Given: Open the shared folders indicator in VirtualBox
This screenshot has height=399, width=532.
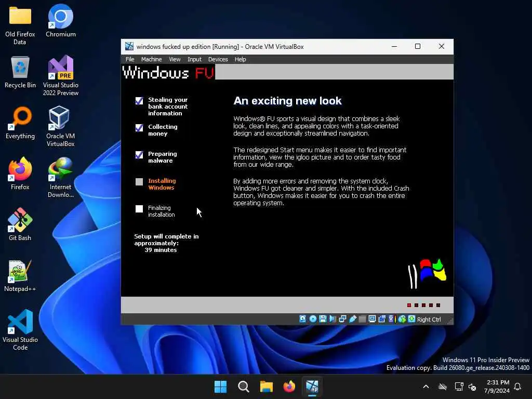Looking at the screenshot, I should point(362,319).
